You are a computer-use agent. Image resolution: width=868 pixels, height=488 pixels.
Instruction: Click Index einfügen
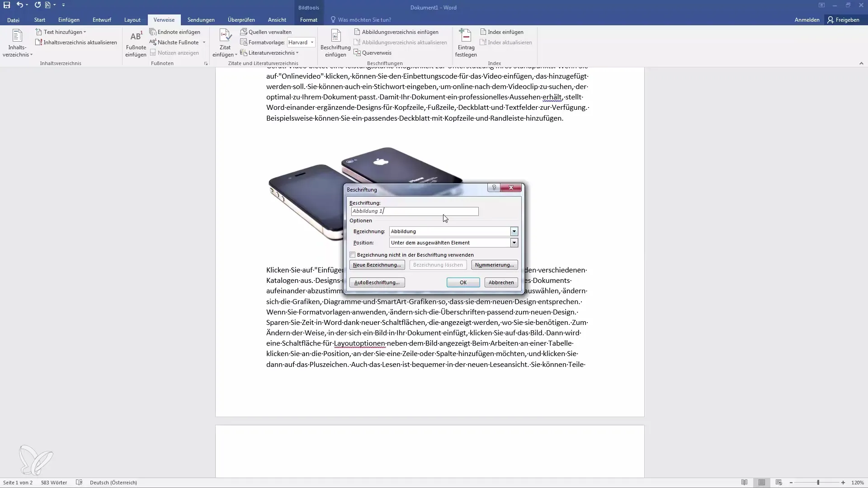501,32
